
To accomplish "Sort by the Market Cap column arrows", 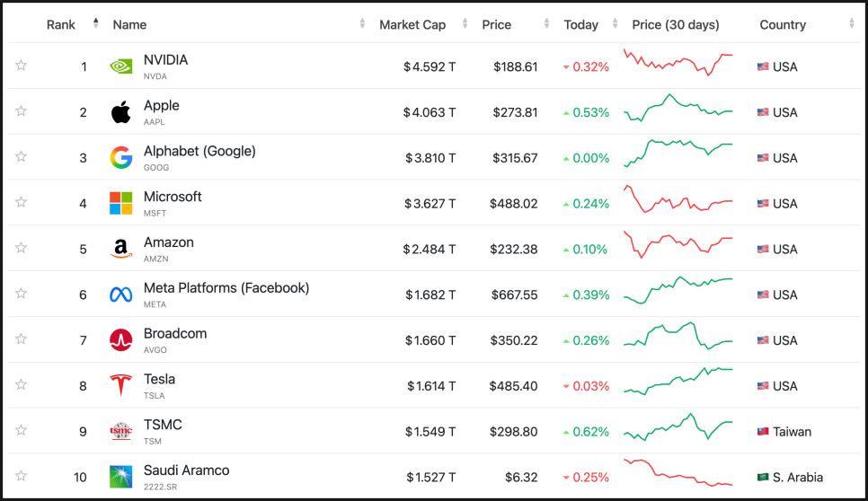I will [465, 25].
